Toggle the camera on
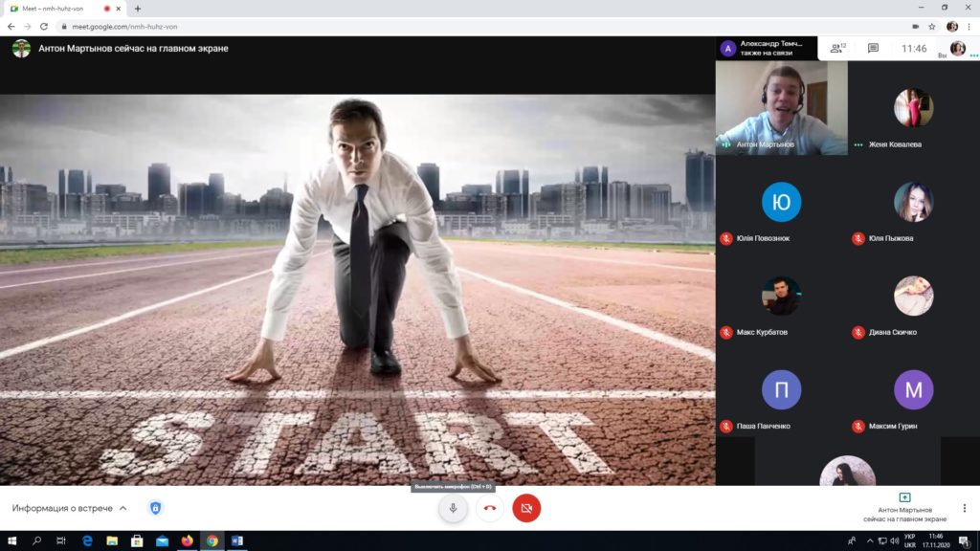 [526, 508]
